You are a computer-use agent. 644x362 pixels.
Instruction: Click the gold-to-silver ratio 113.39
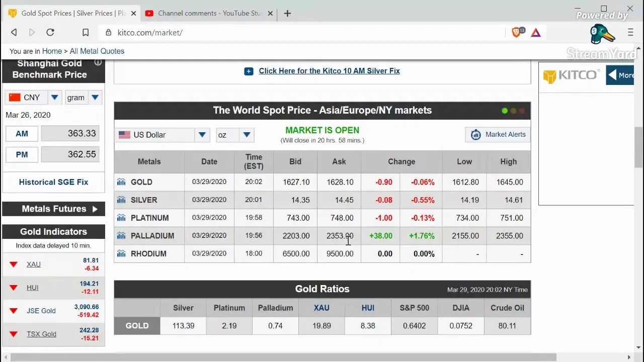tap(183, 326)
